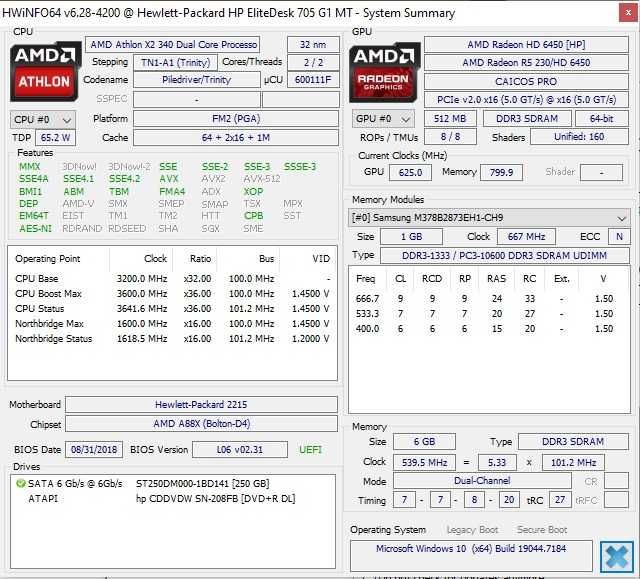Click the TDP 65.2 W value
This screenshot has height=579, width=640.
56,138
